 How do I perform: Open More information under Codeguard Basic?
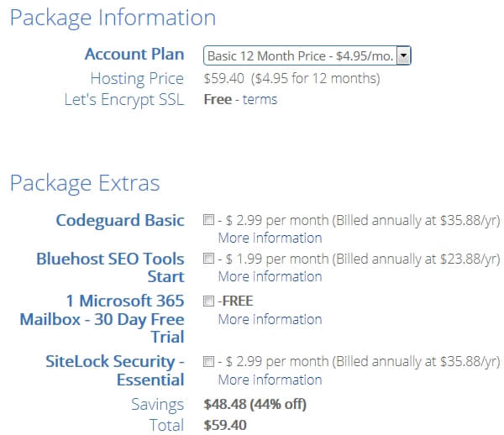pyautogui.click(x=270, y=238)
